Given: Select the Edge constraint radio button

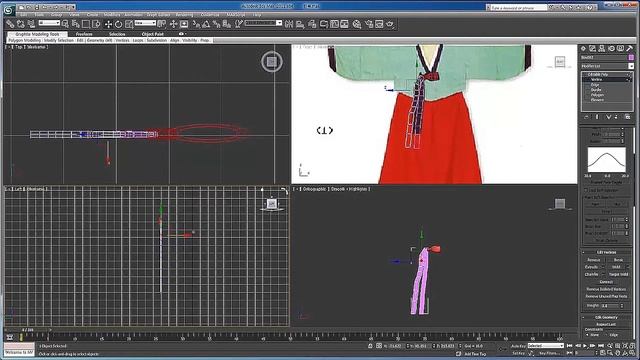Looking at the screenshot, I should click(x=607, y=335).
